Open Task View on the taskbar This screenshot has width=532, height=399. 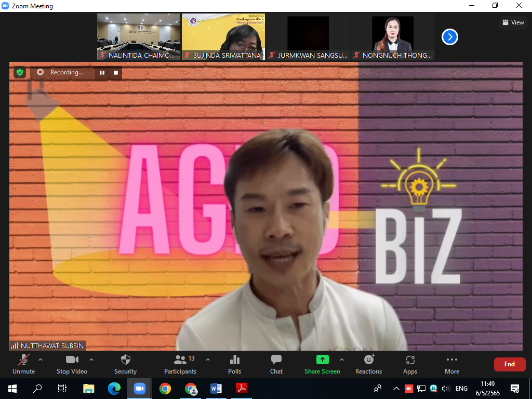click(x=62, y=389)
